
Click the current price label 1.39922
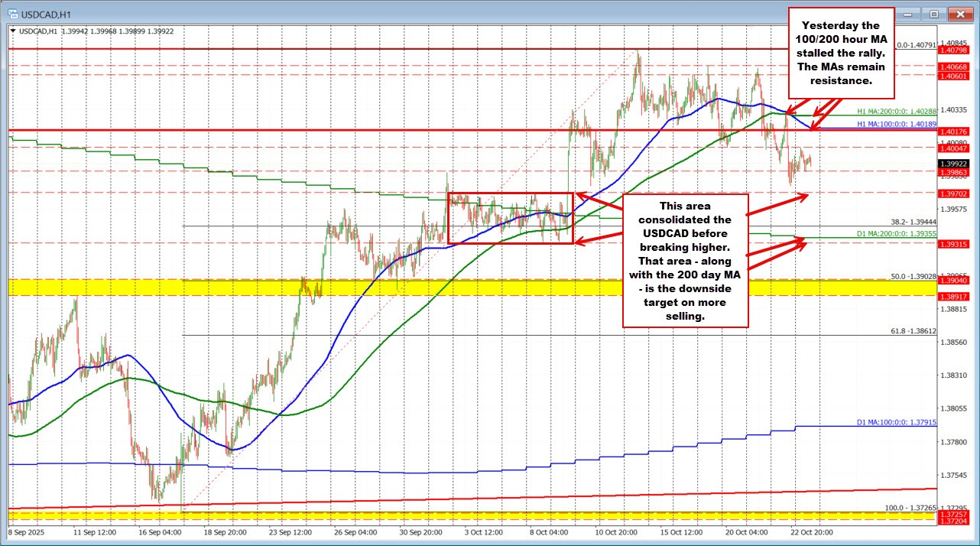pyautogui.click(x=955, y=163)
